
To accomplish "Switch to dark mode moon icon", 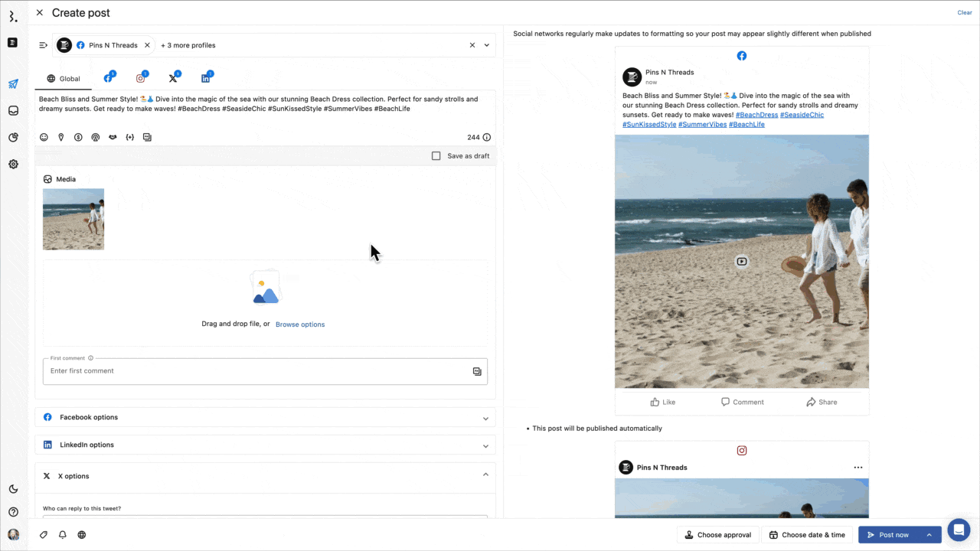I will click(13, 489).
